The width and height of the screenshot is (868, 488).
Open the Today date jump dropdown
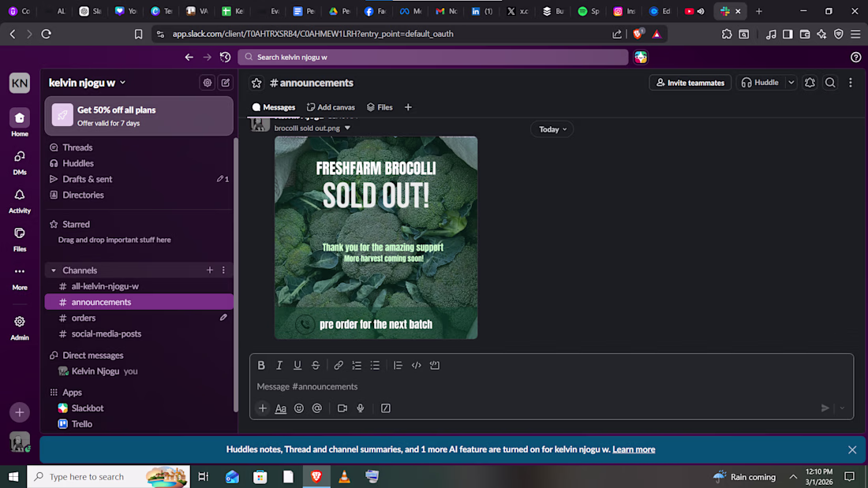[x=552, y=129]
